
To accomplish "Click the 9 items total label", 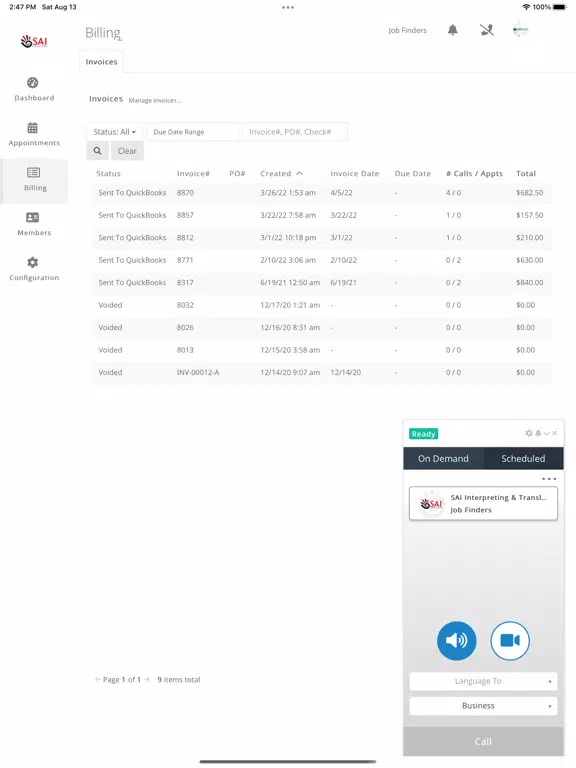I will click(x=179, y=679).
